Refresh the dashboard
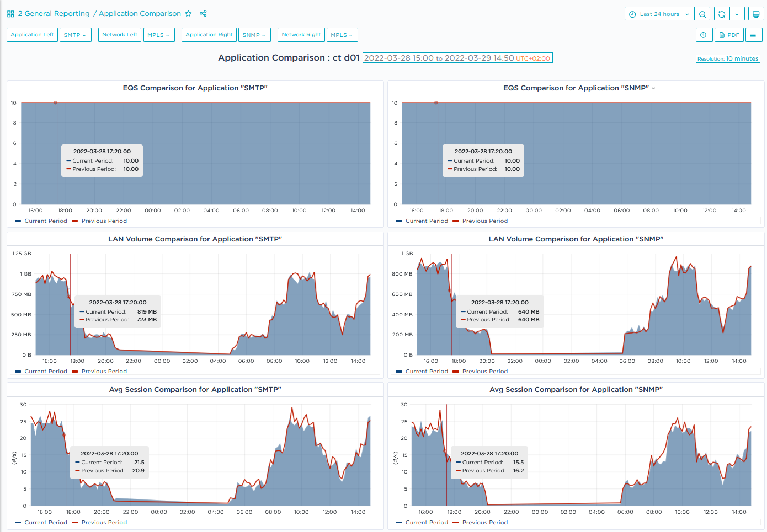Viewport: 767px width, 532px height. click(722, 14)
